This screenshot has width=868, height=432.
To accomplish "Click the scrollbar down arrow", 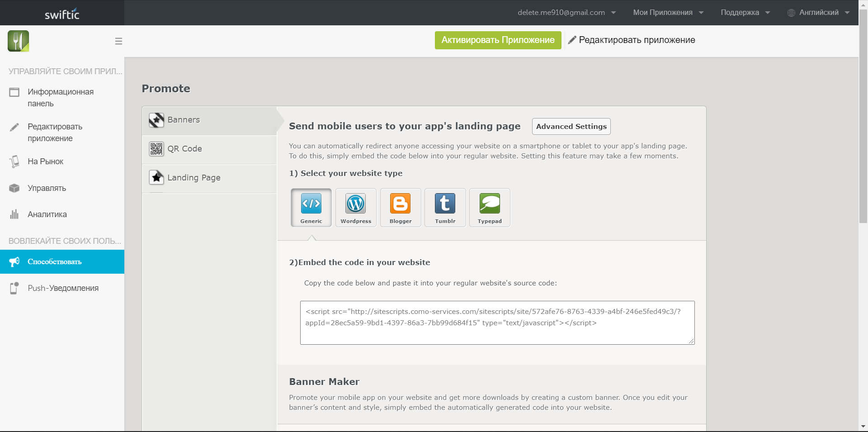I will 863,427.
